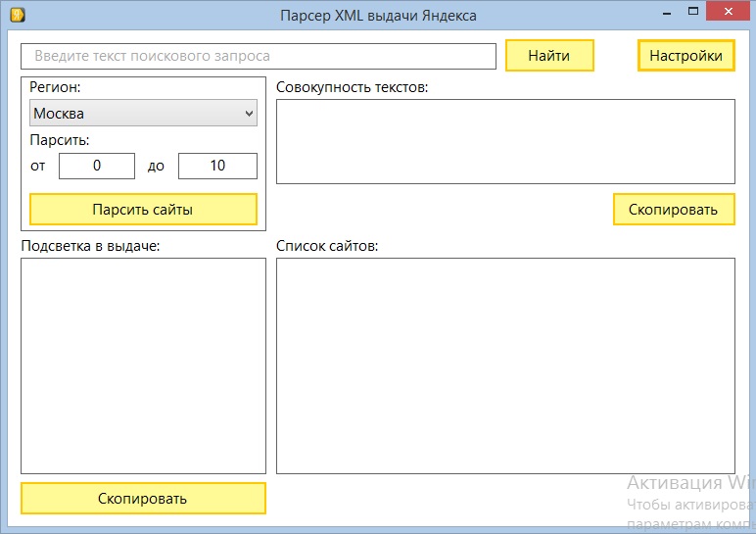
Task: Click the Подсветка в выдаче: label
Action: pyautogui.click(x=90, y=246)
